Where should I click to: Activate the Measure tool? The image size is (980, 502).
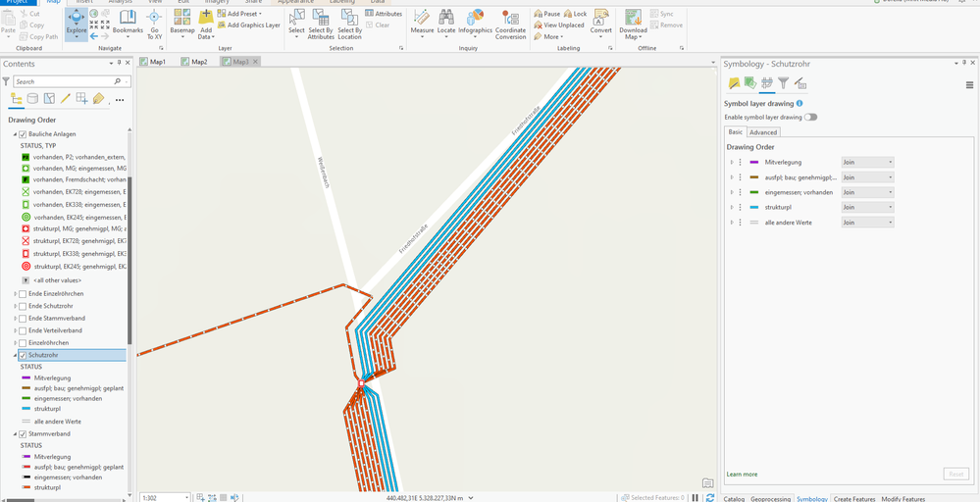click(422, 24)
